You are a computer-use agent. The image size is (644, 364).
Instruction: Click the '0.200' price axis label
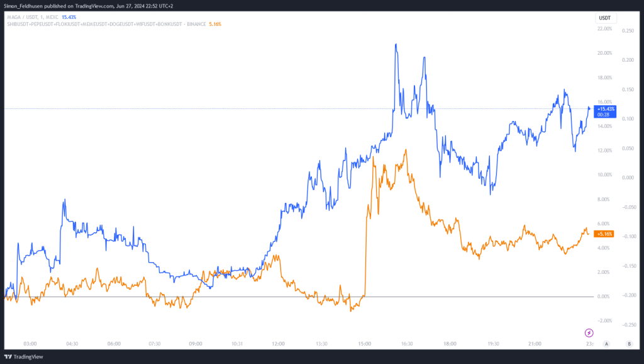coord(628,60)
